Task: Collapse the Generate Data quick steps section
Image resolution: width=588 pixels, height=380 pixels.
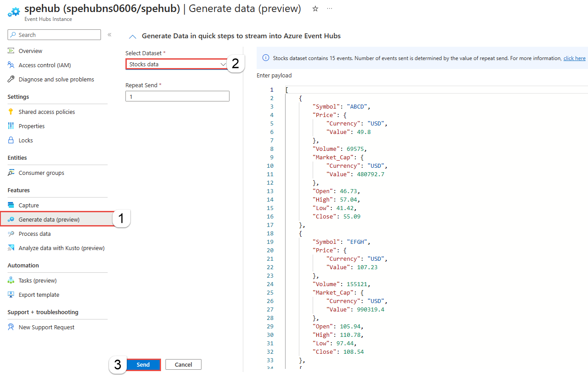Action: (x=133, y=36)
